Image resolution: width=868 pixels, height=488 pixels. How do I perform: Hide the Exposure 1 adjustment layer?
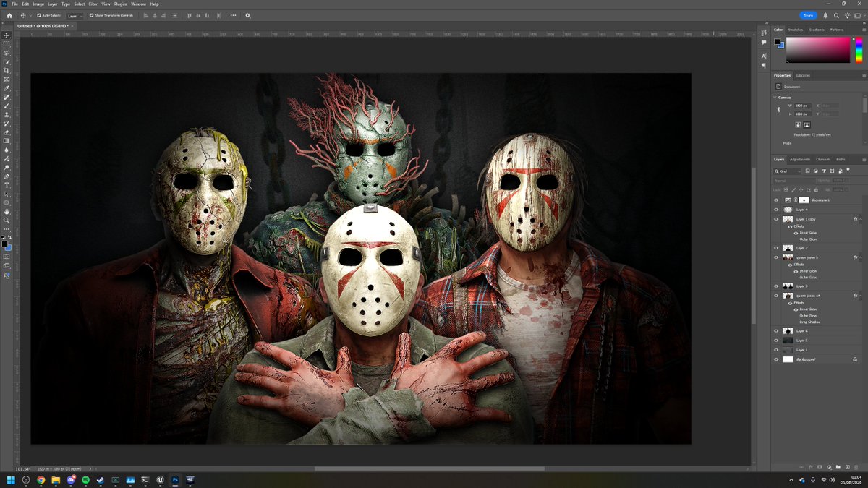pyautogui.click(x=776, y=200)
